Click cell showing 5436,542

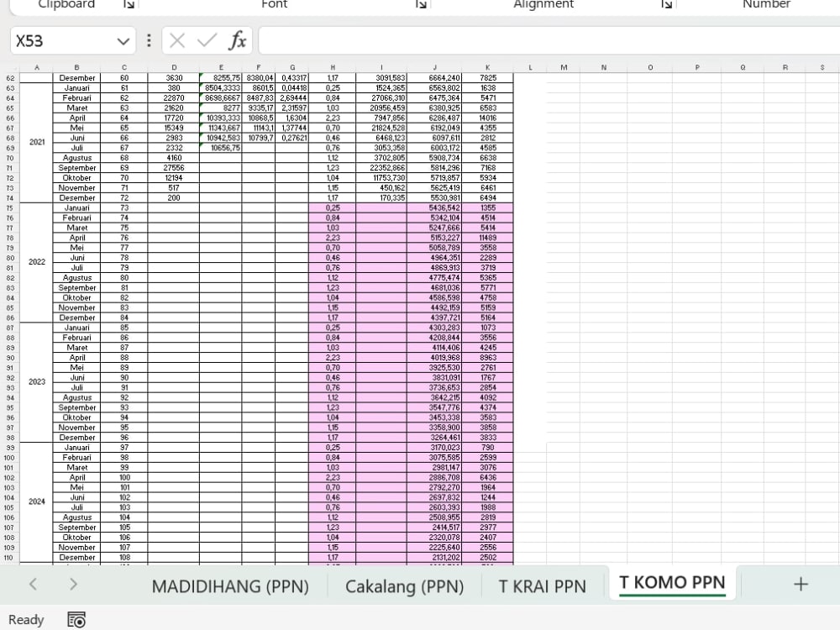point(434,208)
